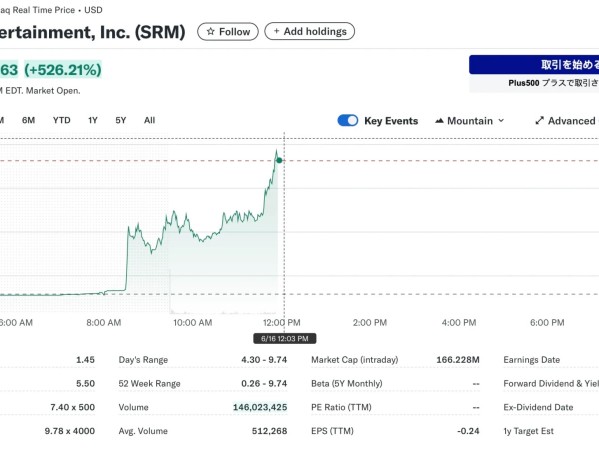Screen dimensions: 599x450
Task: Click the Earnings Date label
Action: [531, 360]
